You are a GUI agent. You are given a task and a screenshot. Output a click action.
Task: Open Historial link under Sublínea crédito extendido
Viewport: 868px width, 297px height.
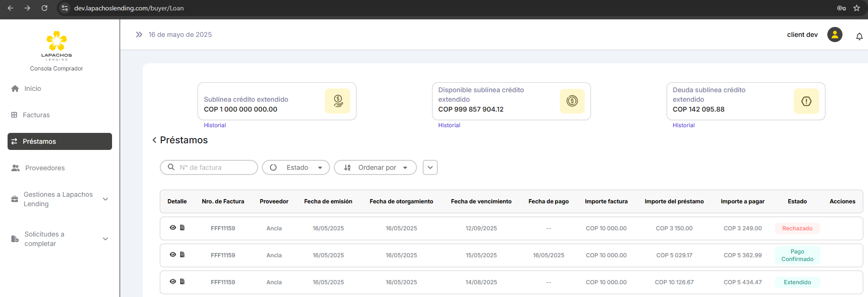point(215,125)
